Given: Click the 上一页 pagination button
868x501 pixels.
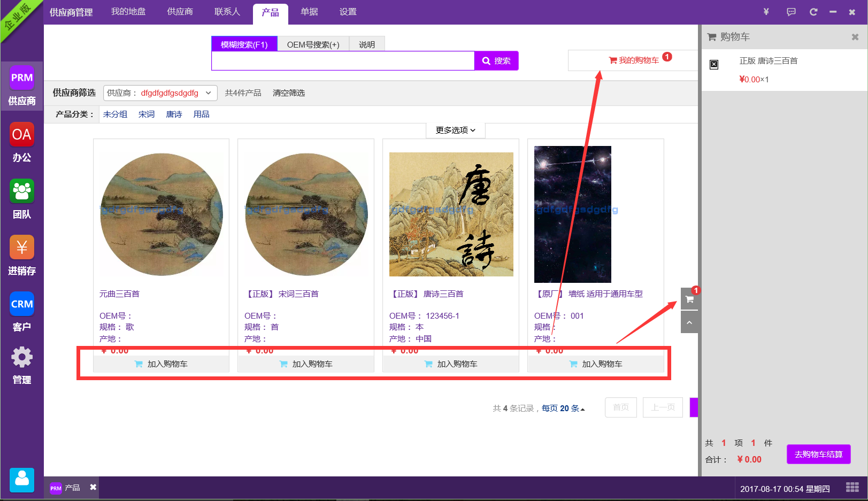Looking at the screenshot, I should click(663, 407).
